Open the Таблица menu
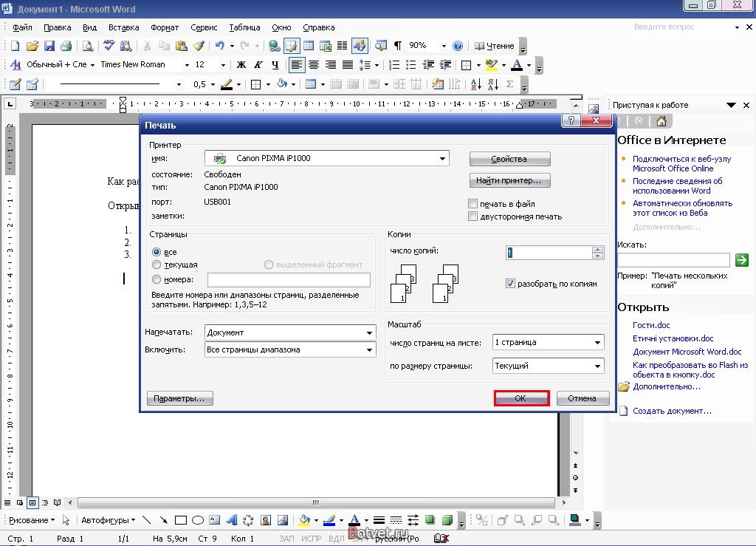This screenshot has height=546, width=756. tap(244, 27)
